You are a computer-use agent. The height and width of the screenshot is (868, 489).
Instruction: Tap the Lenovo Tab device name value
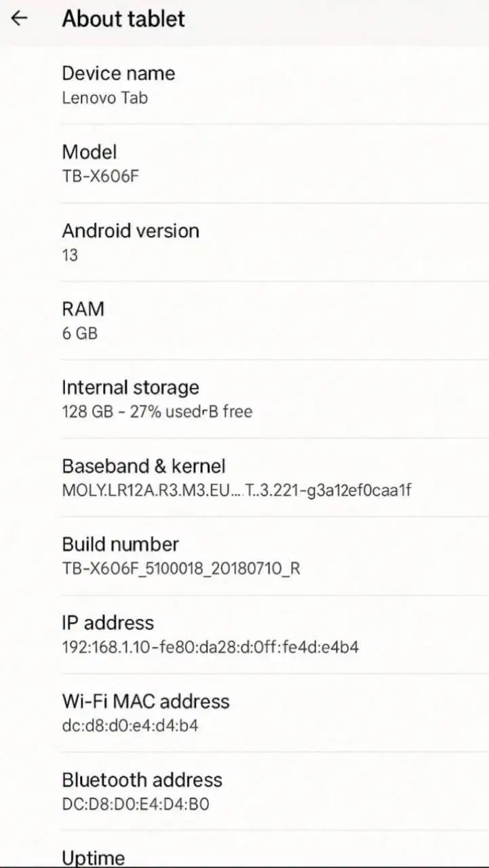click(105, 98)
